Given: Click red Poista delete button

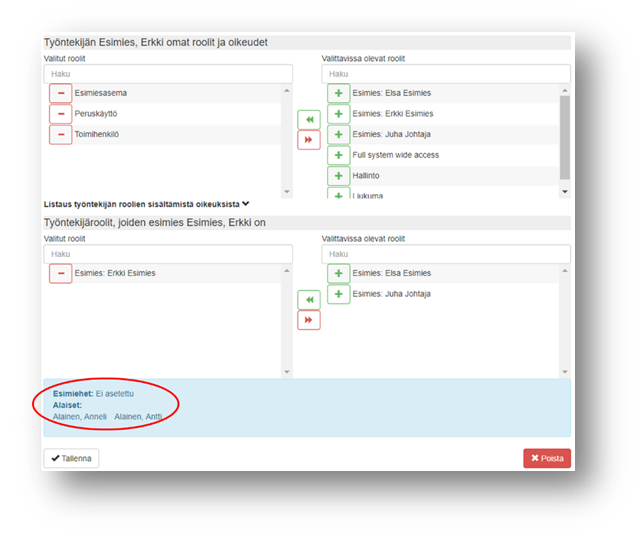Looking at the screenshot, I should pos(546,458).
